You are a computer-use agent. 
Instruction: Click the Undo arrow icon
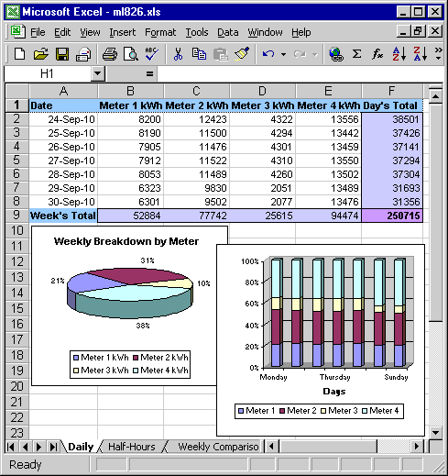pos(268,54)
